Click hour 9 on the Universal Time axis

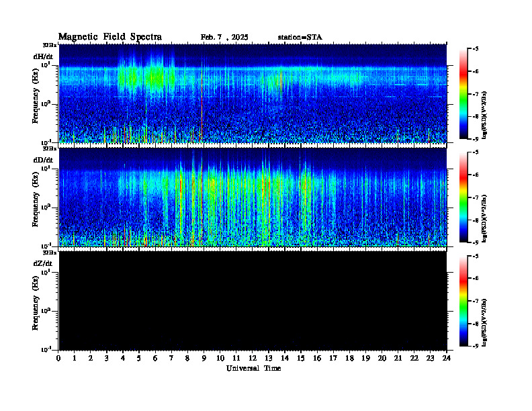tap(204, 359)
